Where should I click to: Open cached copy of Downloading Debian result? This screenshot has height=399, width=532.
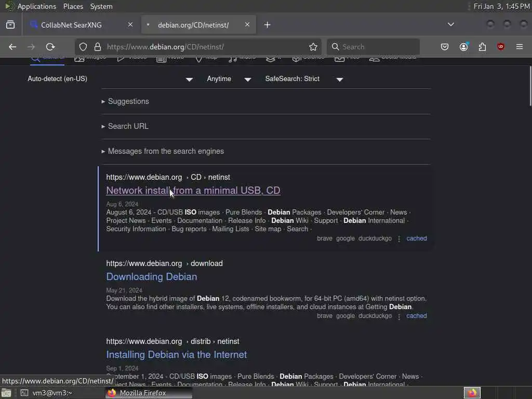tap(417, 316)
